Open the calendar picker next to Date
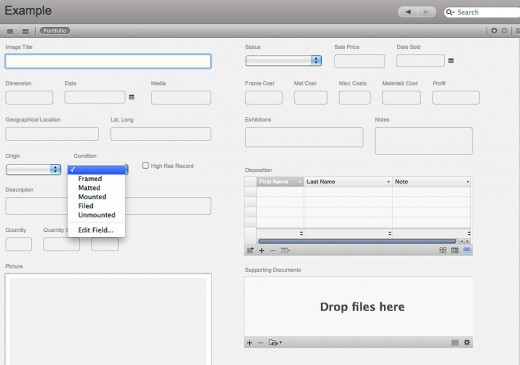Screen dimensions: 520x365 point(132,97)
